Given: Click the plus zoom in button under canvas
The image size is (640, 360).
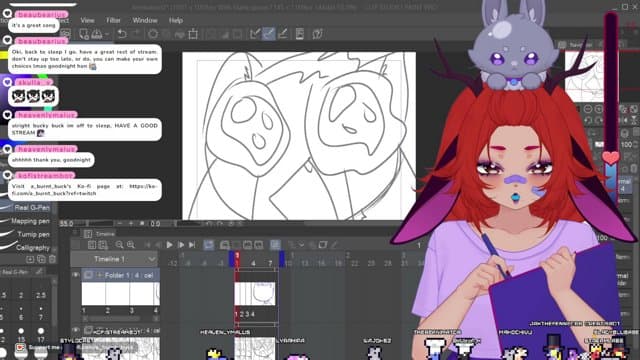Looking at the screenshot, I should [131, 224].
